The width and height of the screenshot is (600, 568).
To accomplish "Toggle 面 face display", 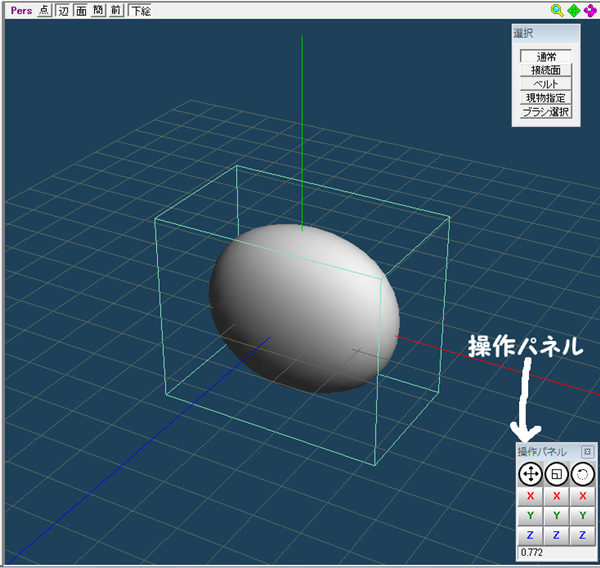I will pyautogui.click(x=81, y=10).
